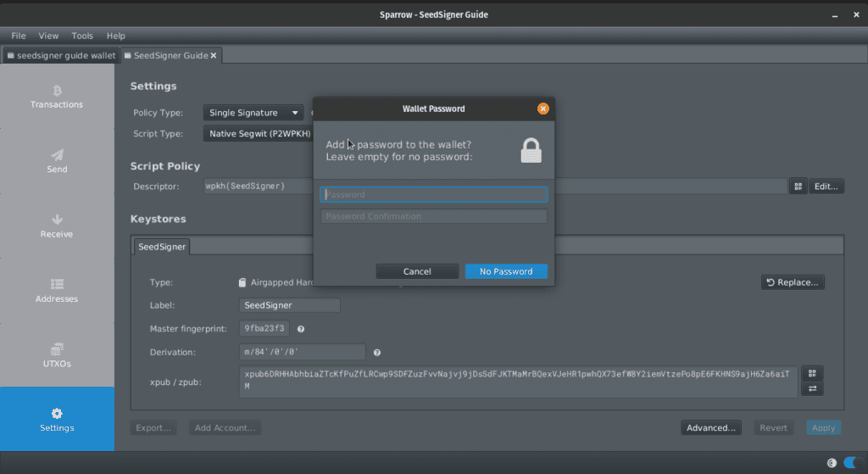This screenshot has width=868, height=474.
Task: Open the Help menu
Action: coord(115,36)
